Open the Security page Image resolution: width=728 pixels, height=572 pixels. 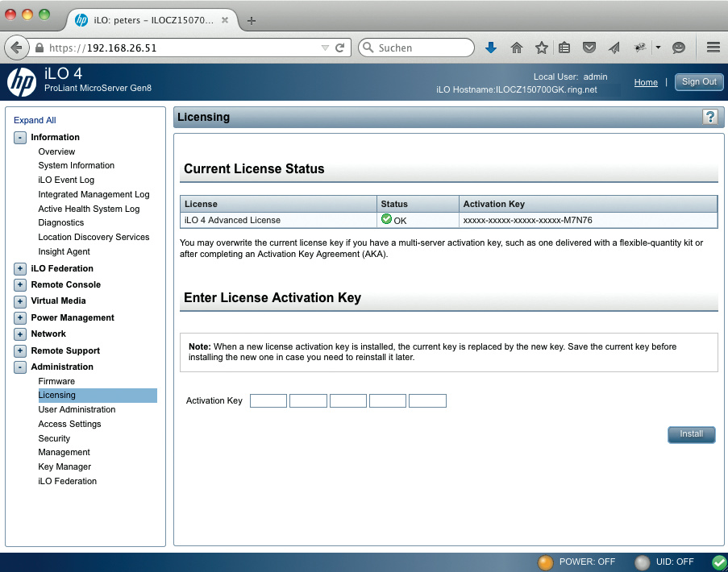coord(54,438)
